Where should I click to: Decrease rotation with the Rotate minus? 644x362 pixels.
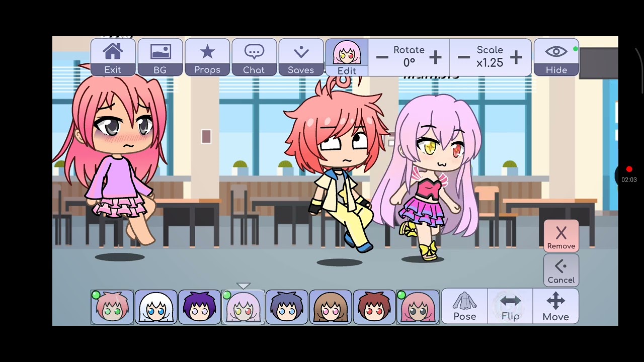(382, 57)
